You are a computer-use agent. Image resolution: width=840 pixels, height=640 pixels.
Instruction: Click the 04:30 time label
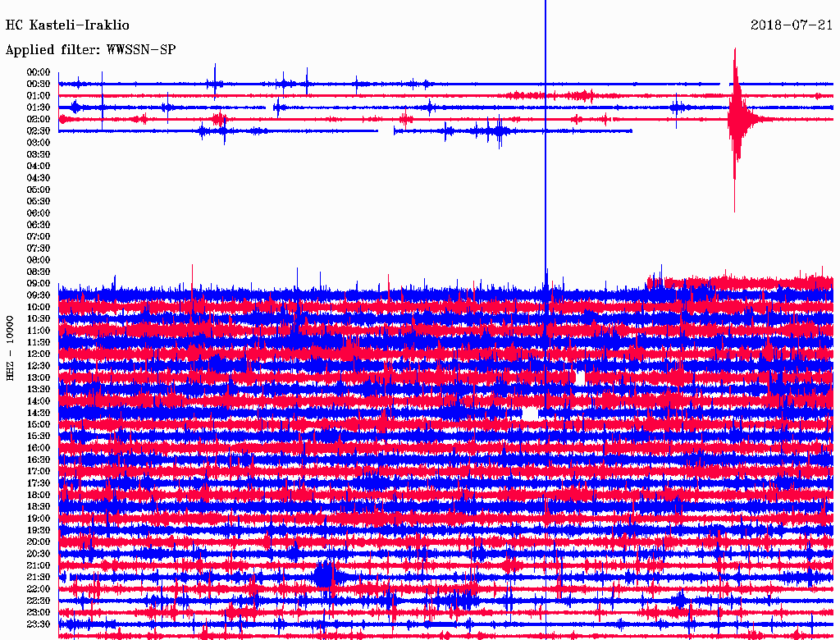click(x=39, y=177)
